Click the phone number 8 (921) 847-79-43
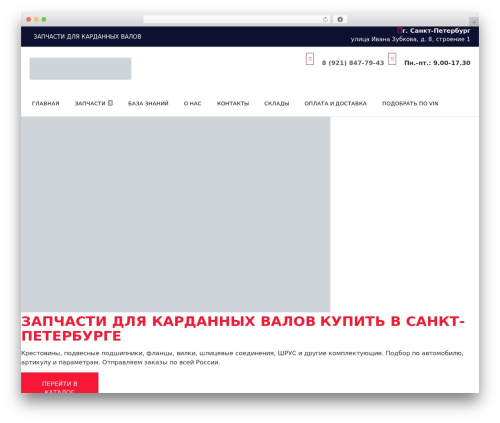This screenshot has width=500, height=423. click(353, 63)
